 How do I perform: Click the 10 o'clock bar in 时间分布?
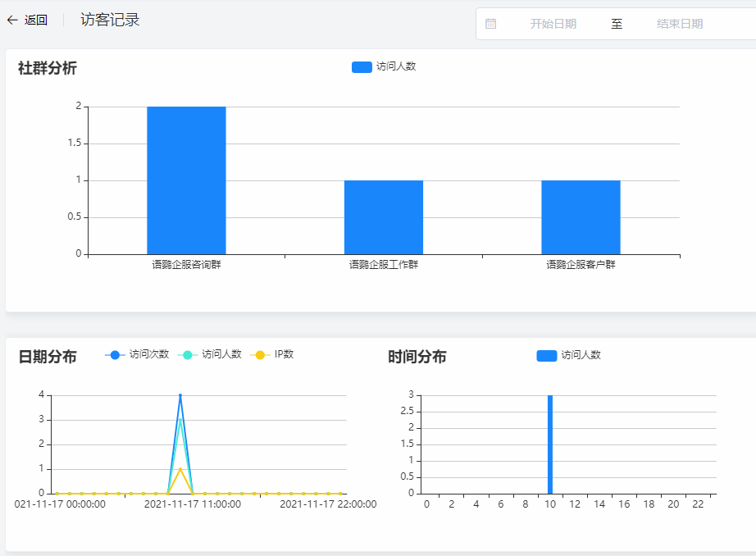click(550, 444)
